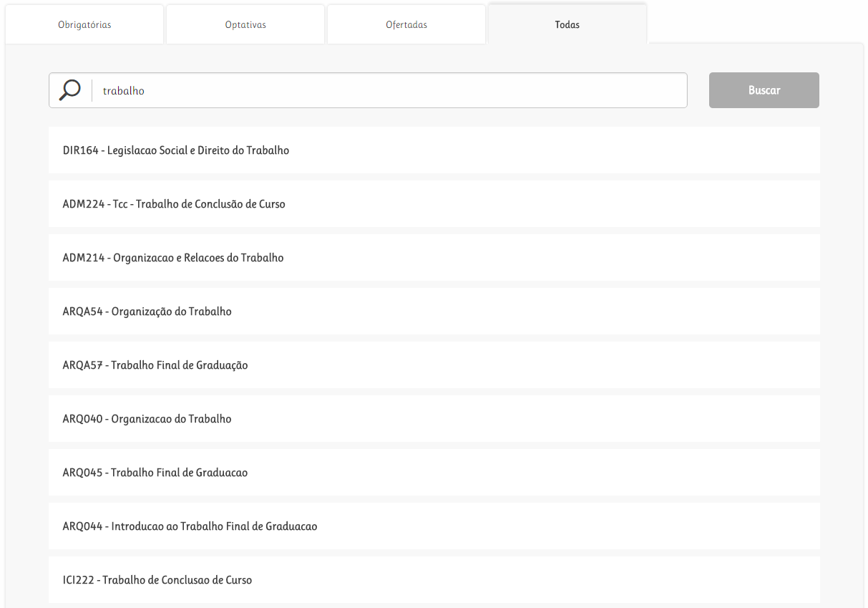Select ARQ040 - Organizacao do Trabalho
Screen dimensions: 868x608
(x=434, y=419)
